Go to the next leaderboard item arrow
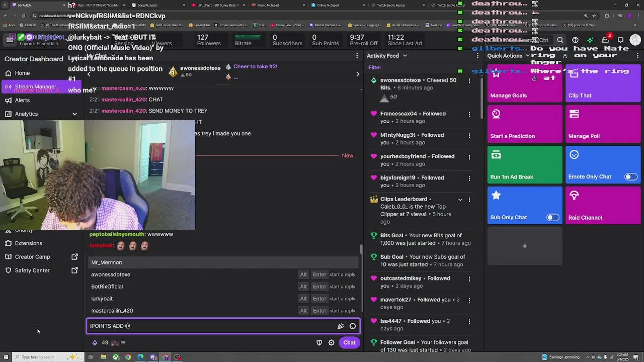Viewport: 644px width, 362px height. (x=358, y=74)
